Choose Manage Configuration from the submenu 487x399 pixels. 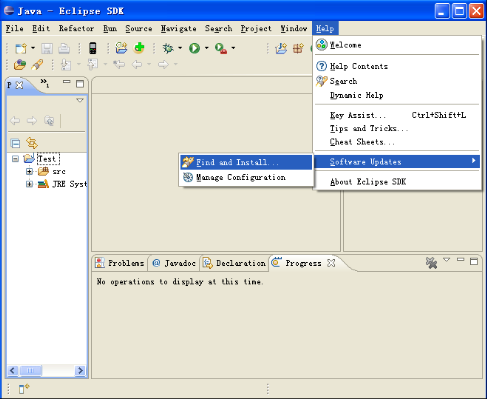tap(246, 177)
